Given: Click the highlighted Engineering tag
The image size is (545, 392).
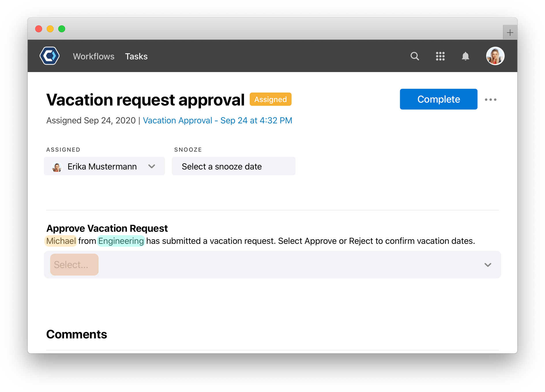Looking at the screenshot, I should tap(121, 241).
